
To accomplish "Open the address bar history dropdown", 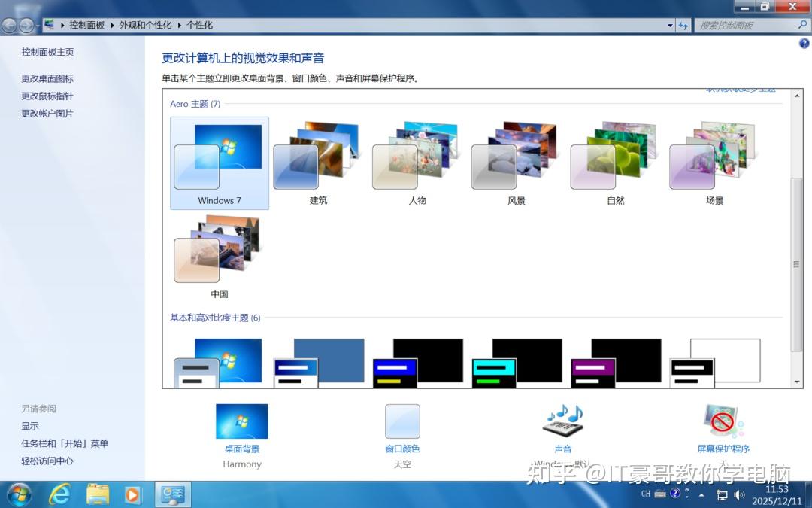I will point(670,25).
